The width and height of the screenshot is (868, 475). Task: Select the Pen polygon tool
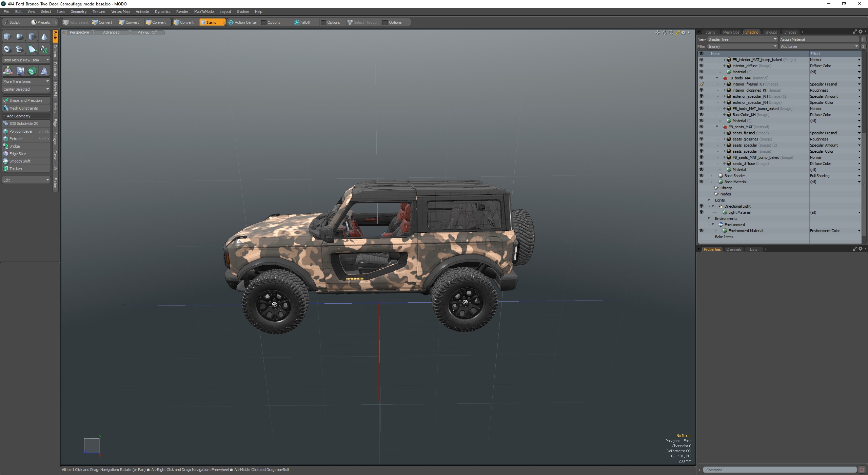32,49
